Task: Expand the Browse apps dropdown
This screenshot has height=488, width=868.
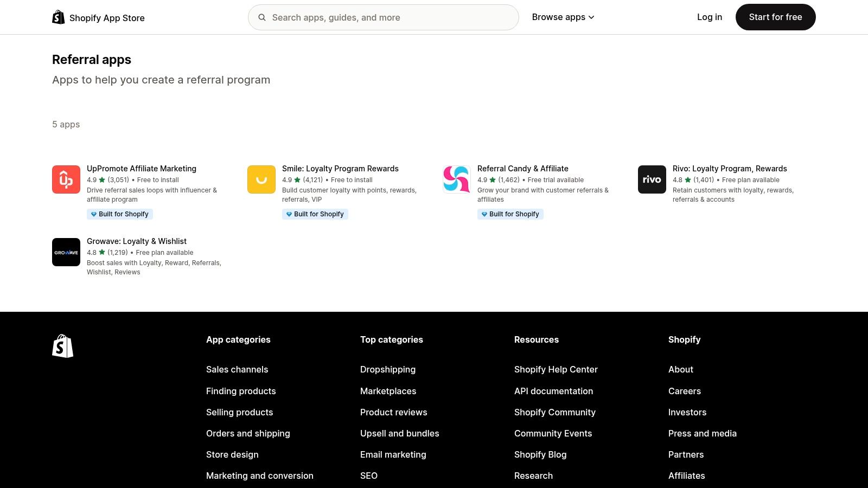Action: point(563,17)
